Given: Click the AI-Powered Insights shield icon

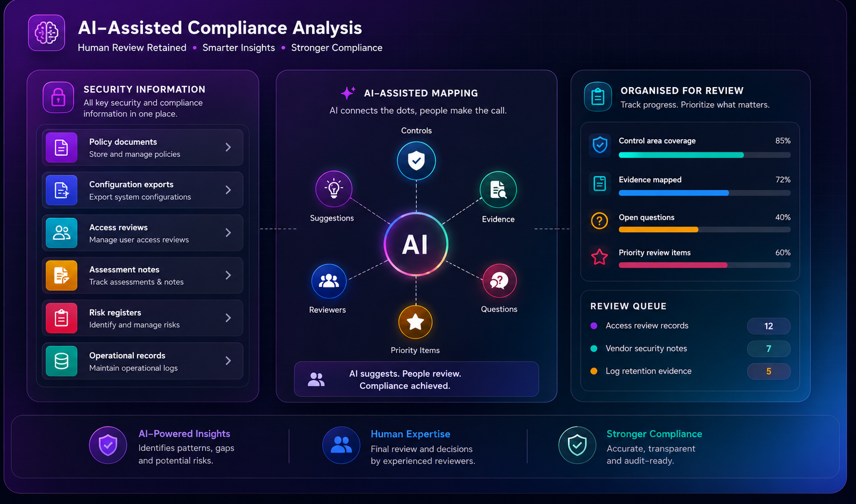Looking at the screenshot, I should 108,445.
